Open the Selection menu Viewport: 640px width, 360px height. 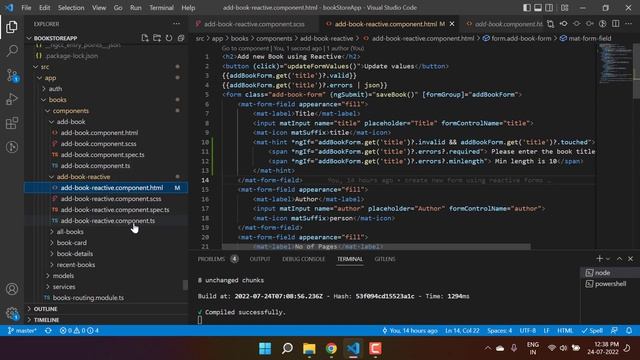click(x=71, y=7)
